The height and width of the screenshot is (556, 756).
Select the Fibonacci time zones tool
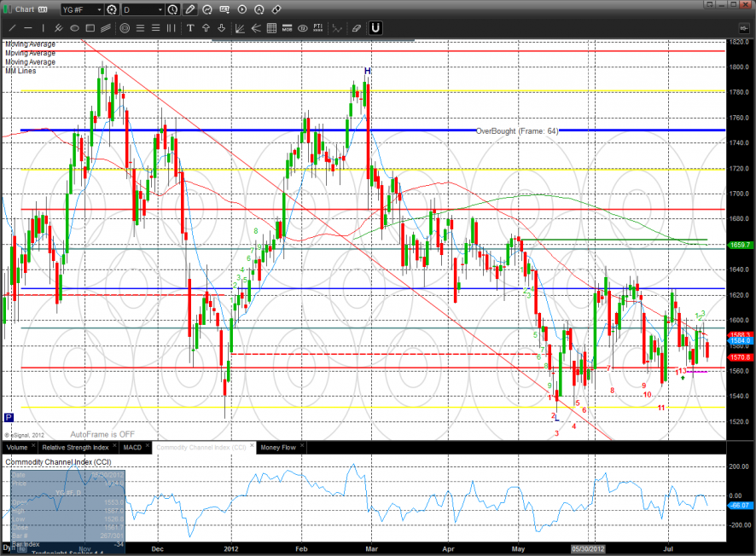[172, 28]
